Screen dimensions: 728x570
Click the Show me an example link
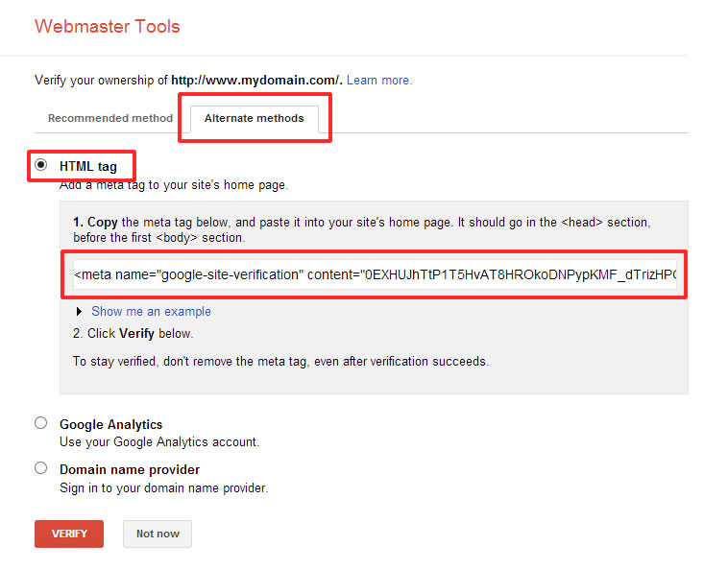151,311
